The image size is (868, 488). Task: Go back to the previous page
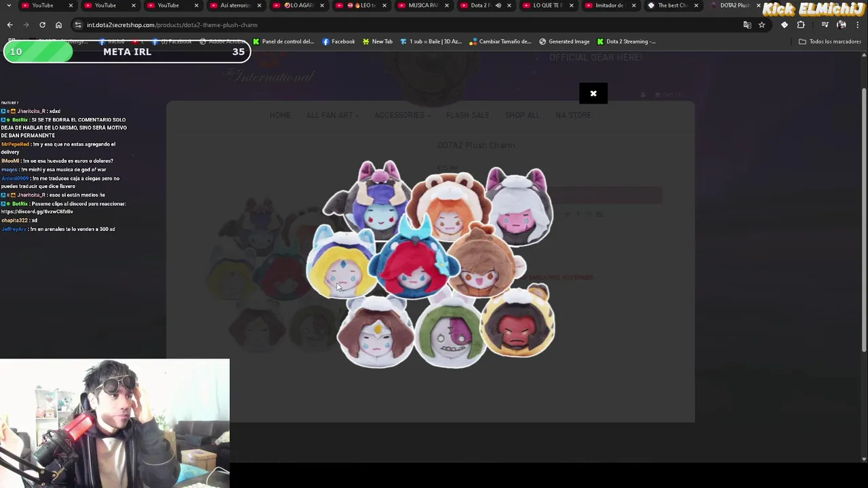point(9,25)
